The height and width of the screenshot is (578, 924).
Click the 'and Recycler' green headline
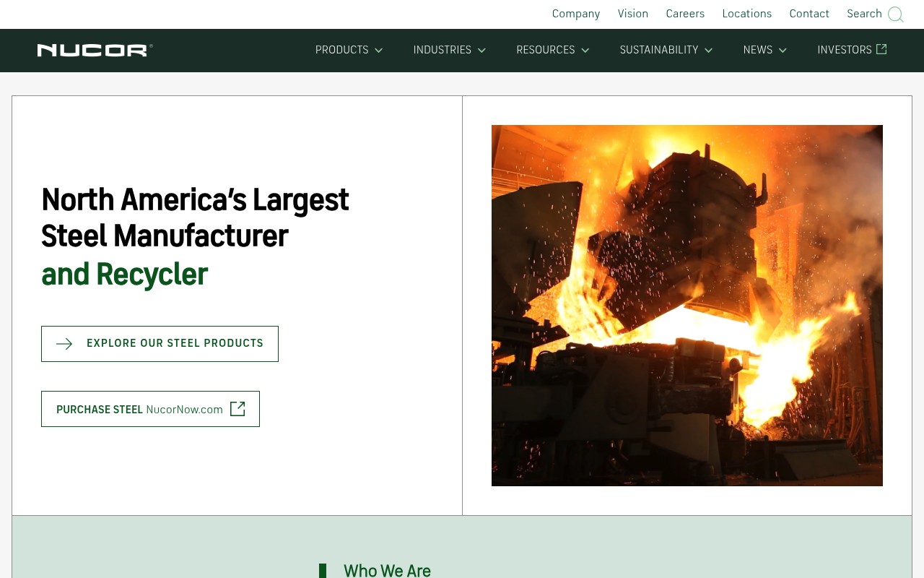[124, 275]
